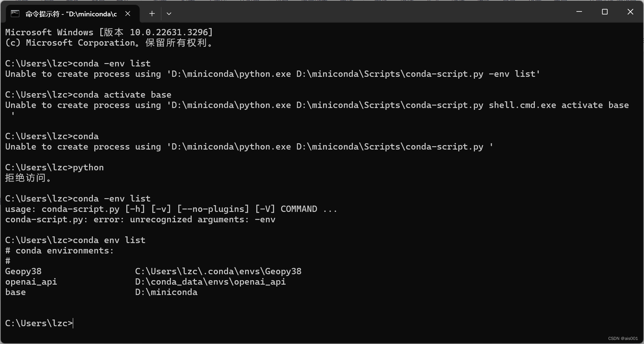Click the conda-script.py usage line
Screen dimensions: 644x344
tap(171, 209)
